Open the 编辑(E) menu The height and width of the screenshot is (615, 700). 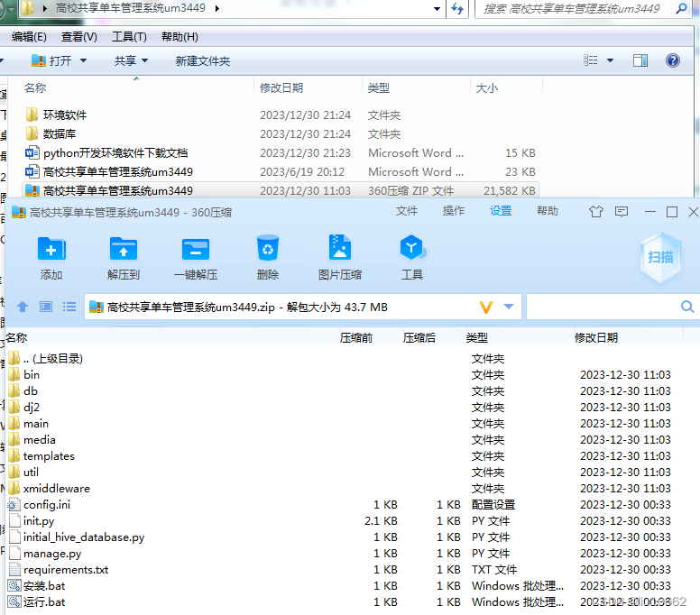[29, 37]
